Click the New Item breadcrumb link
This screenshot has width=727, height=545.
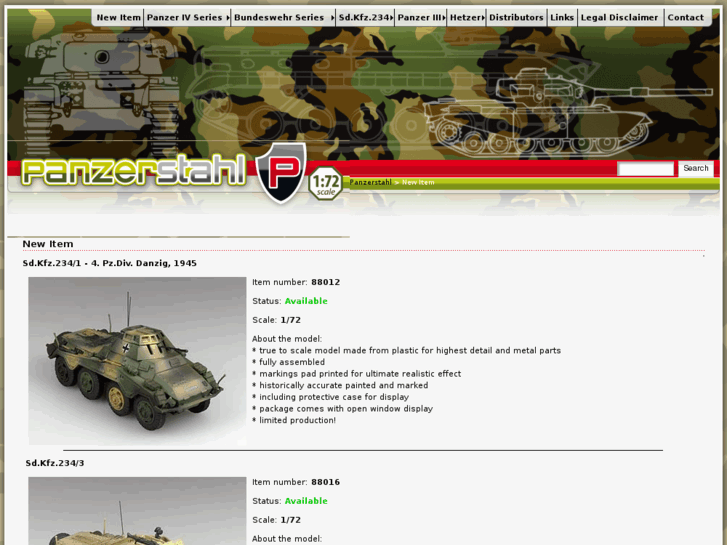418,182
